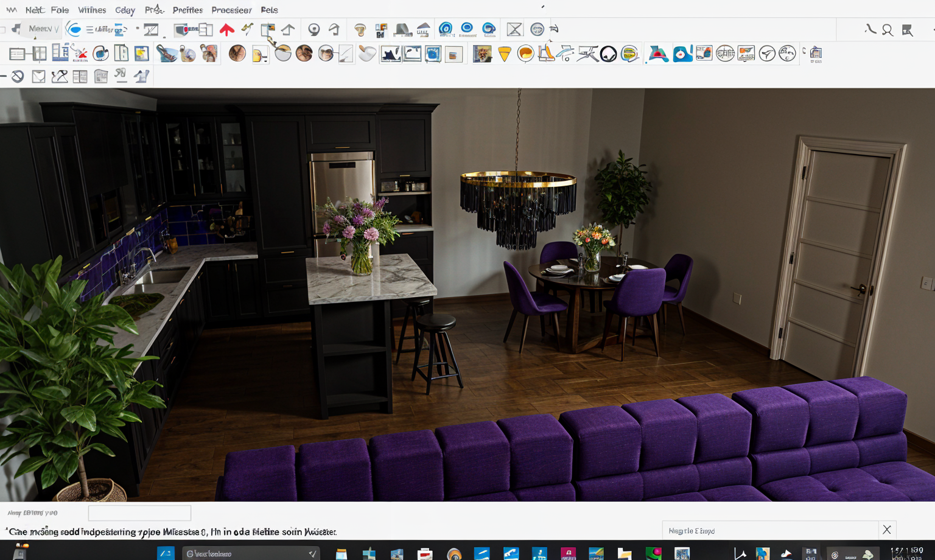Open the Fale menu
Viewport: 935px width, 560px height.
[60, 10]
